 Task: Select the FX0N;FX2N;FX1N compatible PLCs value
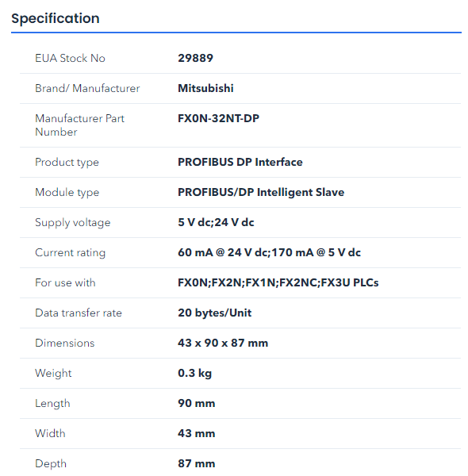278,282
